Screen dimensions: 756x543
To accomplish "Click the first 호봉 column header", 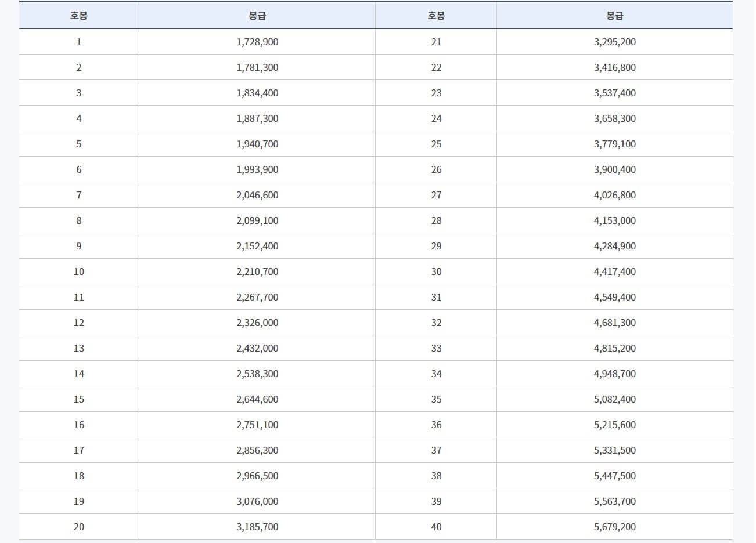I will 78,15.
